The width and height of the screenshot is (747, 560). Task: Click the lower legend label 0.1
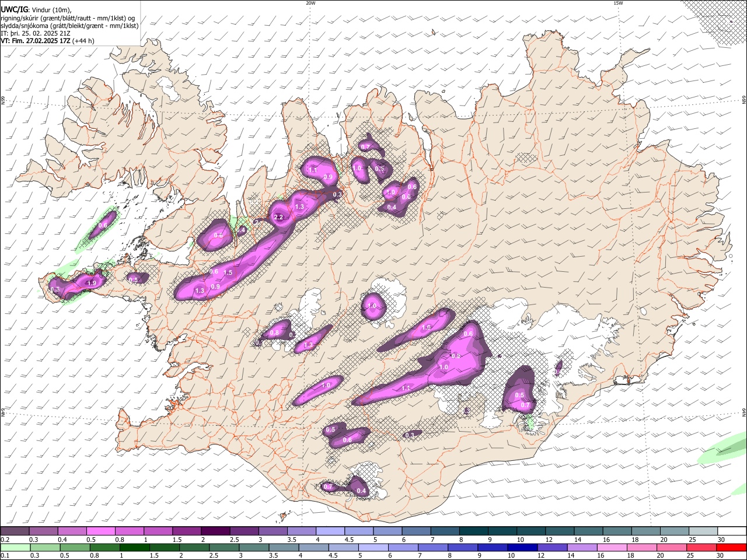4,555
